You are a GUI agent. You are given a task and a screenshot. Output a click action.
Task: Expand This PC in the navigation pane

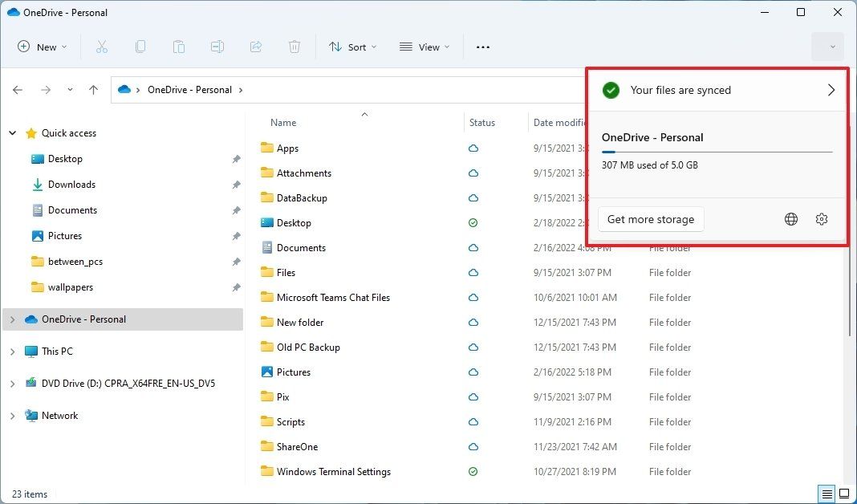[x=12, y=351]
